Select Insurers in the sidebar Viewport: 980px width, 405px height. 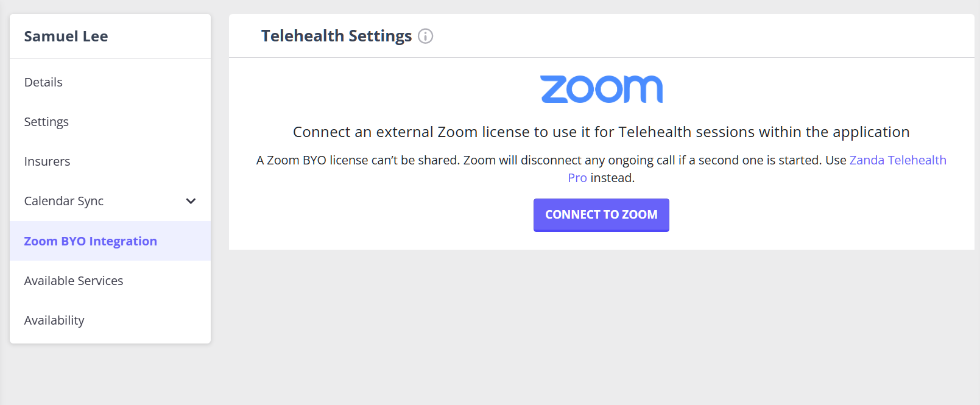coord(47,161)
